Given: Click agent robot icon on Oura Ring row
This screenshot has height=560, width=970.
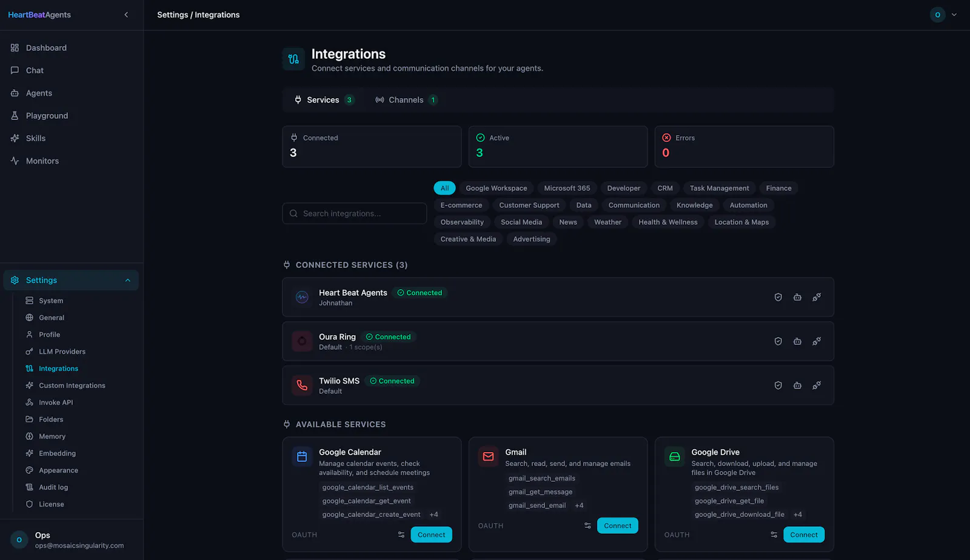Looking at the screenshot, I should coord(797,341).
